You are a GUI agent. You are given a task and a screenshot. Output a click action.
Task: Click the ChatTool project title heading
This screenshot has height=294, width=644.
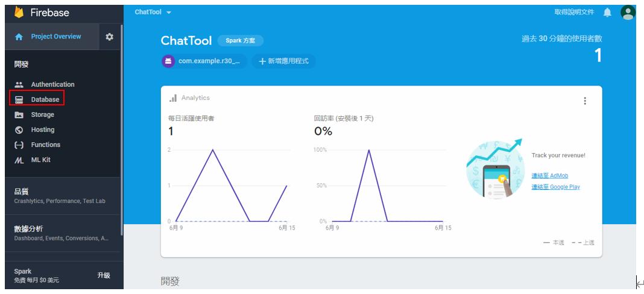(x=186, y=40)
